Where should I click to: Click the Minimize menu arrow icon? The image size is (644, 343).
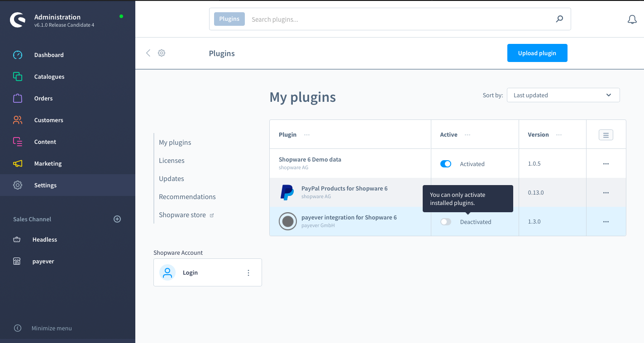18,328
